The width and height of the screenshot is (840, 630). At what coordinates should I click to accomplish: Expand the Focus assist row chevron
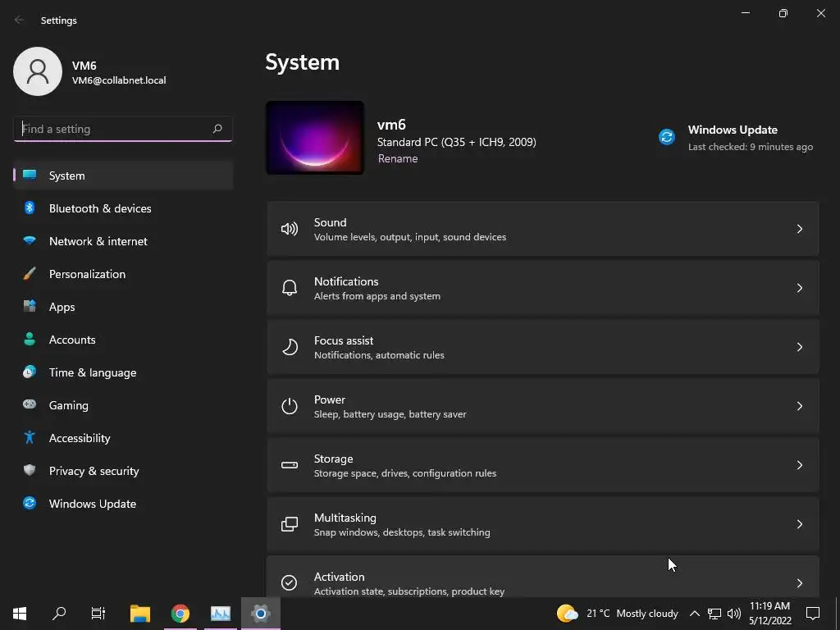(x=799, y=347)
